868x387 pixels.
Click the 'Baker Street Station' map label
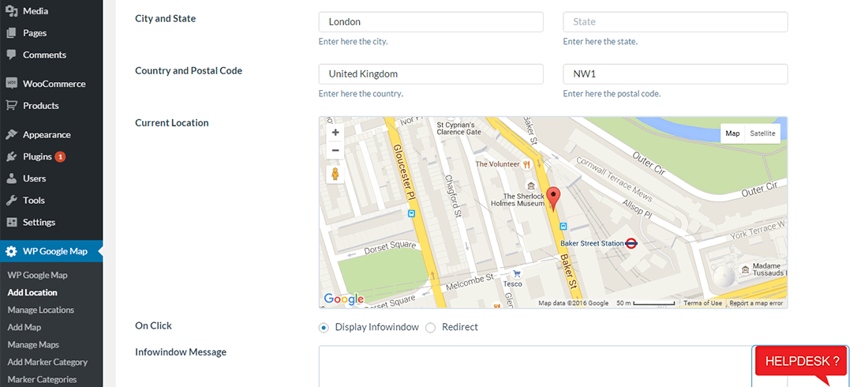coord(592,243)
